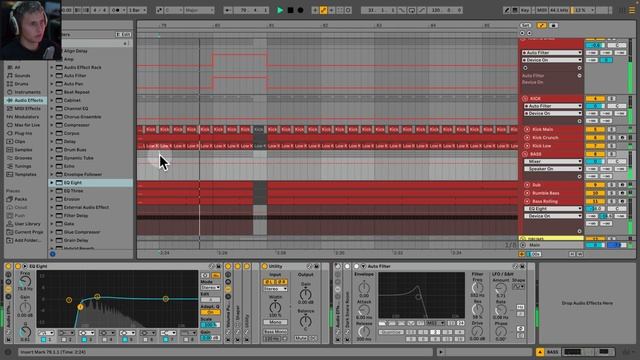The height and width of the screenshot is (360, 640).
Task: Fold the BASS group track
Action: (x=525, y=154)
